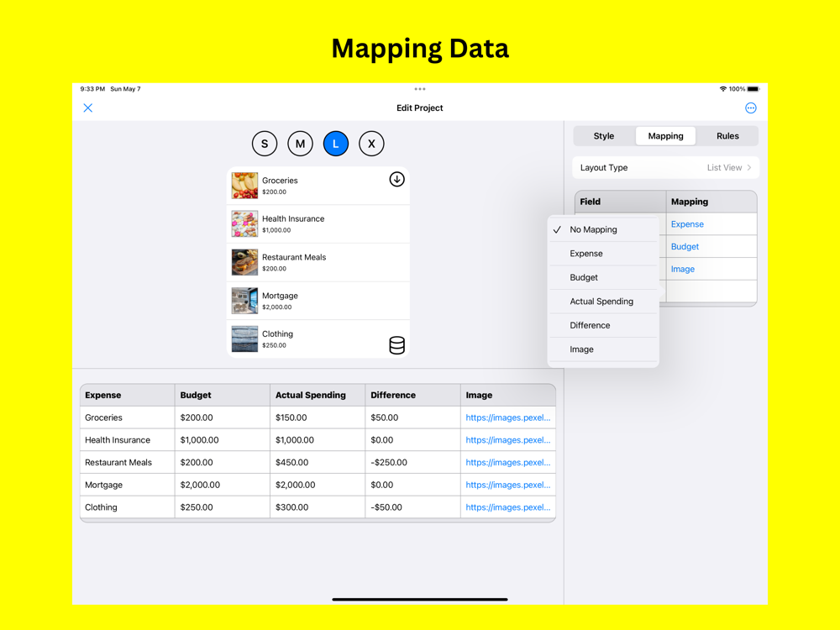Select the Clothing cell in the data table
The image size is (840, 630).
128,507
